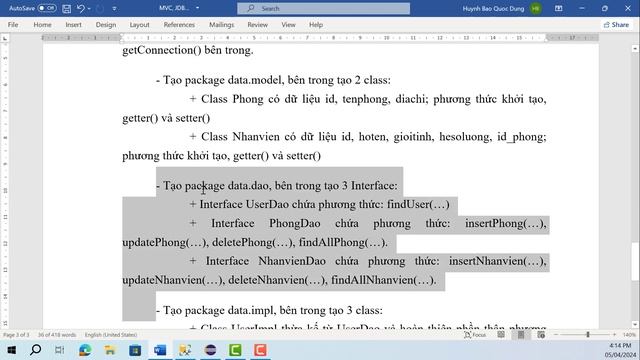
Task: Click the 36 of 418 words counter
Action: (x=57, y=335)
